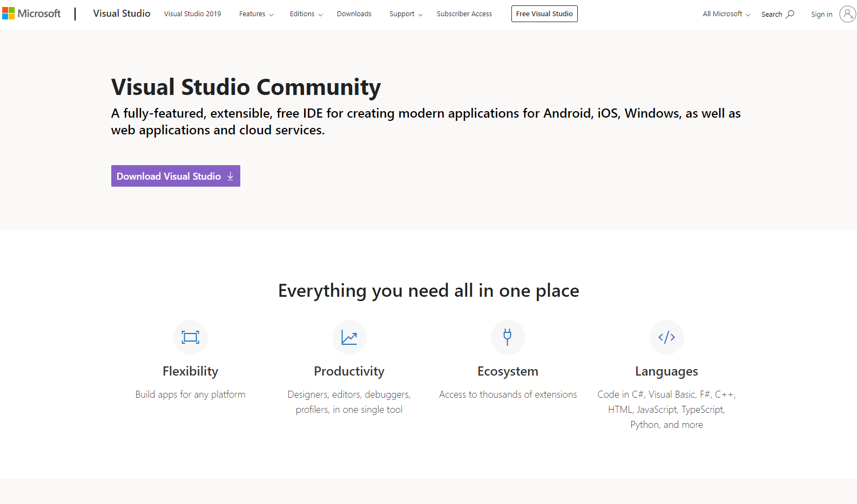Click 'Build apps for any platform' text

pos(191,394)
